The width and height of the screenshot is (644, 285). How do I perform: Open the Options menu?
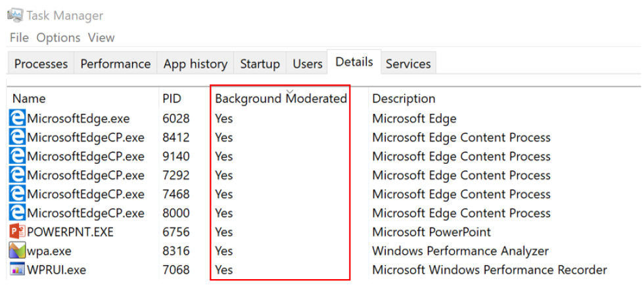tap(58, 38)
